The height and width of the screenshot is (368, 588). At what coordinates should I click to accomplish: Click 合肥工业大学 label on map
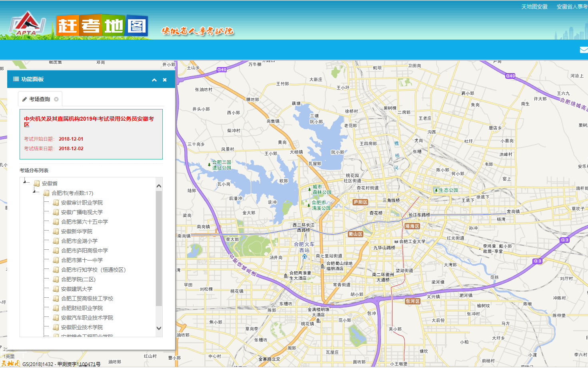412,241
